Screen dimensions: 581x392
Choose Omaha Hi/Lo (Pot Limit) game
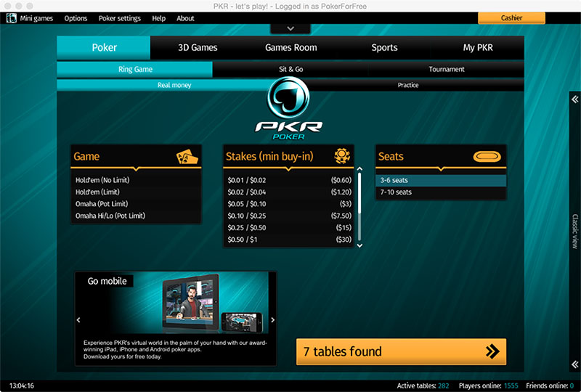point(110,216)
